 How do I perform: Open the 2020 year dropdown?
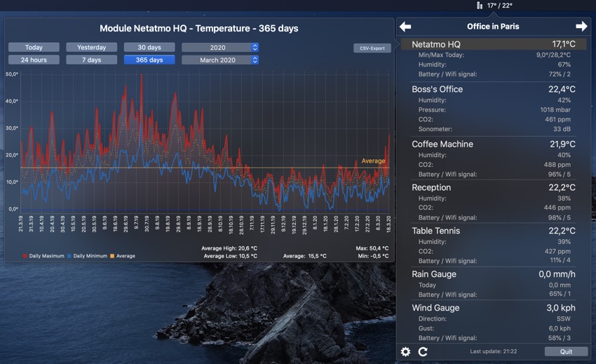point(220,48)
